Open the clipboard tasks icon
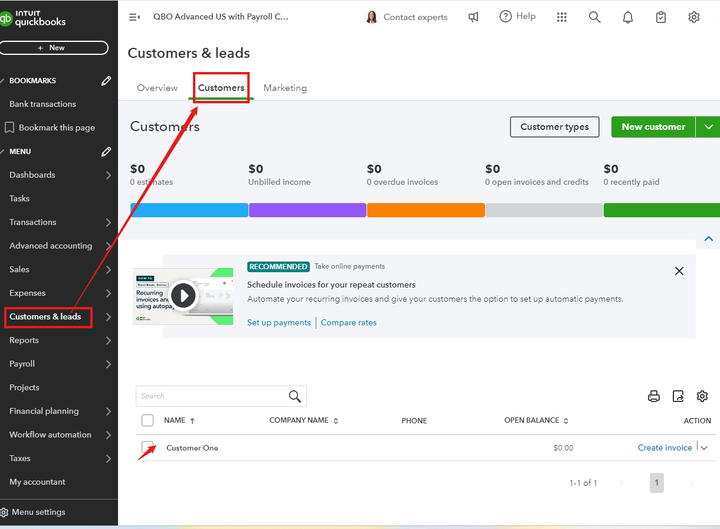The width and height of the screenshot is (720, 529). coord(661,17)
